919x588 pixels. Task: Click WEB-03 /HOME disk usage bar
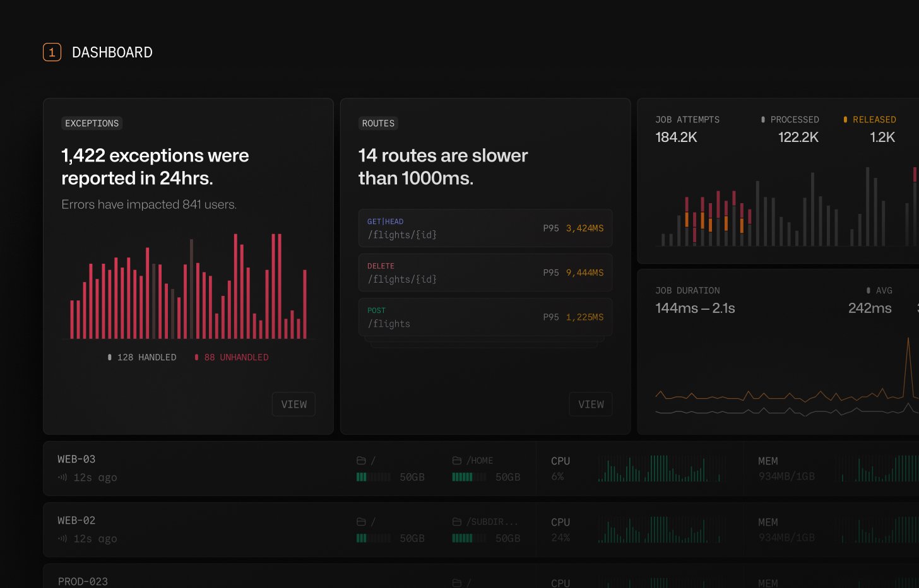(469, 477)
